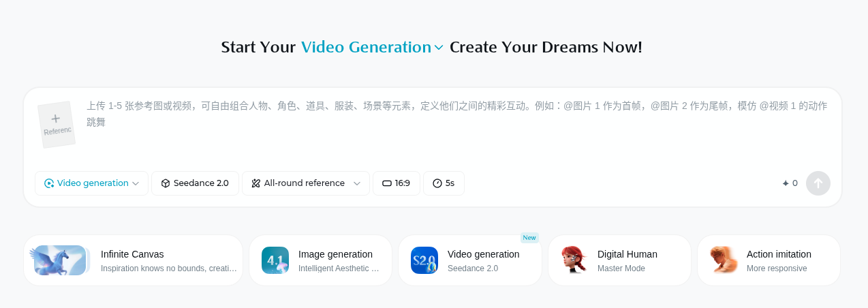Click the Action imitation figure icon

(724, 260)
